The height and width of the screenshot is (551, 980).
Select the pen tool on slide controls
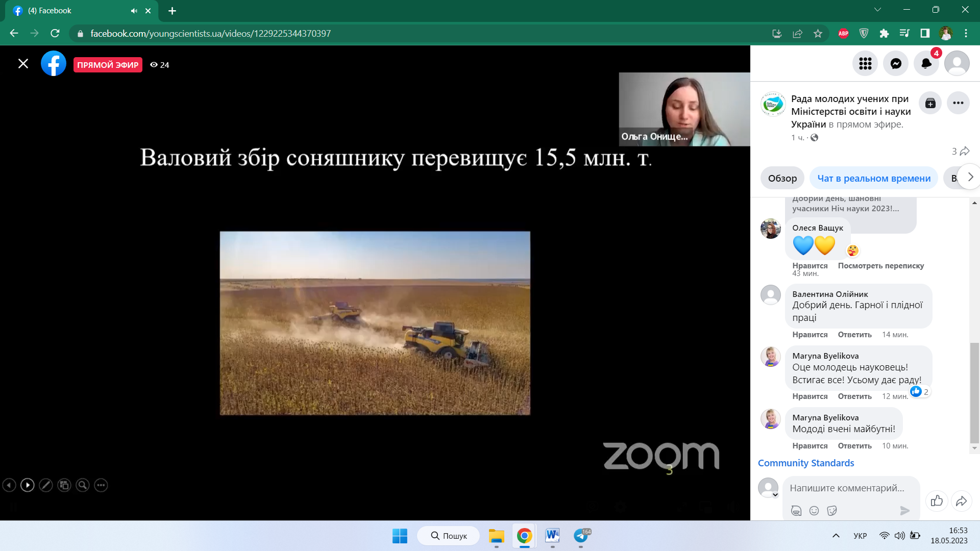click(46, 485)
